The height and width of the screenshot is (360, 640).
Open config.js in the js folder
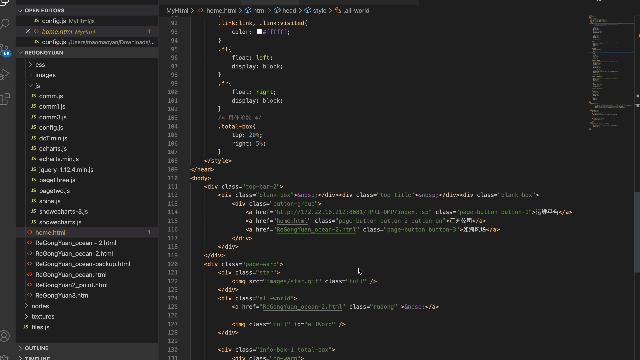point(51,128)
